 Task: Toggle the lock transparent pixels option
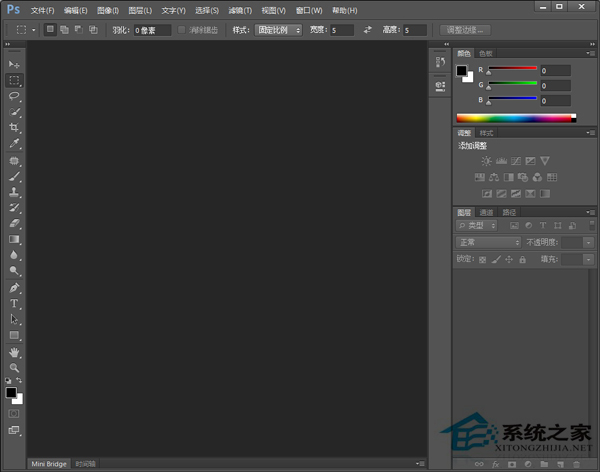click(x=482, y=259)
